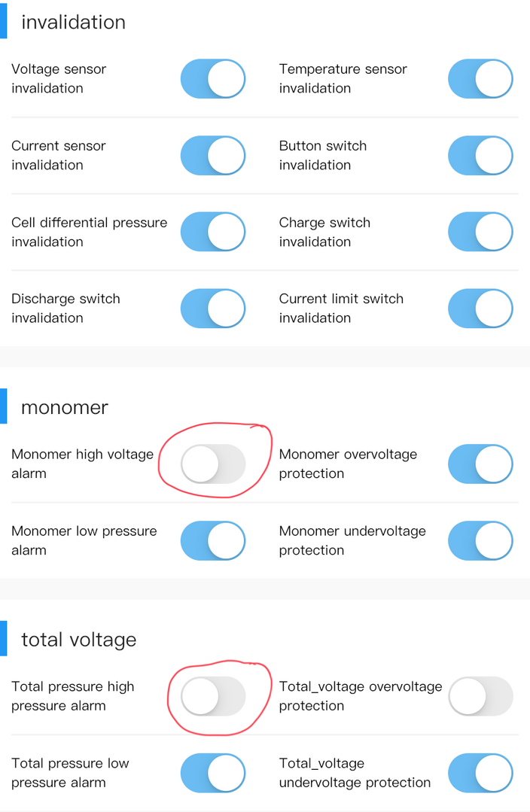
Task: Turn on Total_voltage overvoltage protection
Action: coord(480,696)
